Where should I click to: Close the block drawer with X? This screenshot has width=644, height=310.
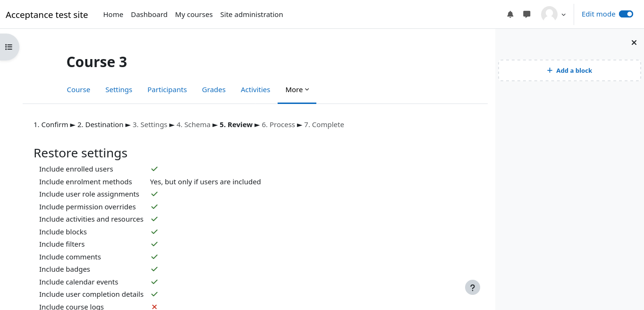coord(634,43)
